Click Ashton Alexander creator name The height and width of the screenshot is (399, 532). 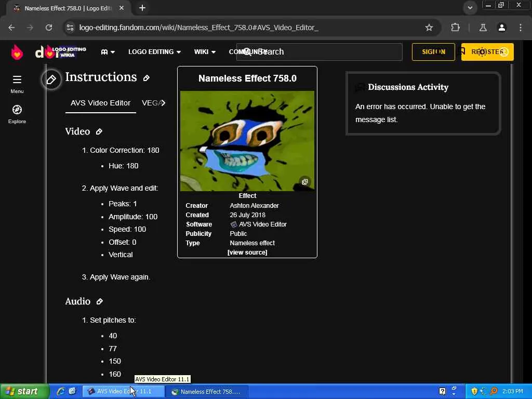(254, 206)
